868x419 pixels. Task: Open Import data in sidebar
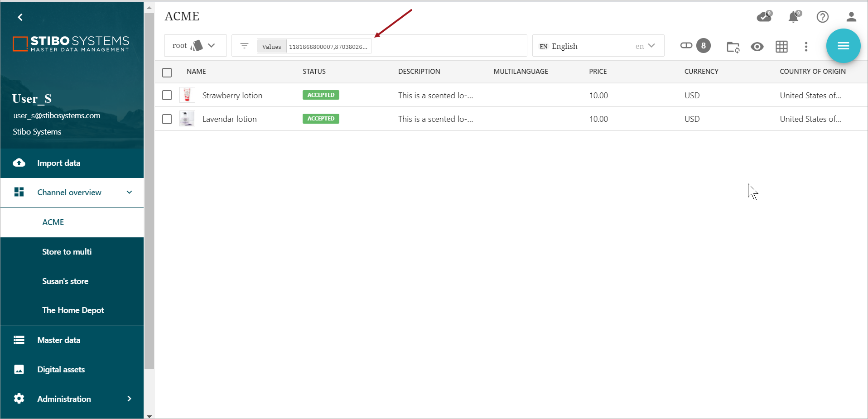pyautogui.click(x=59, y=163)
